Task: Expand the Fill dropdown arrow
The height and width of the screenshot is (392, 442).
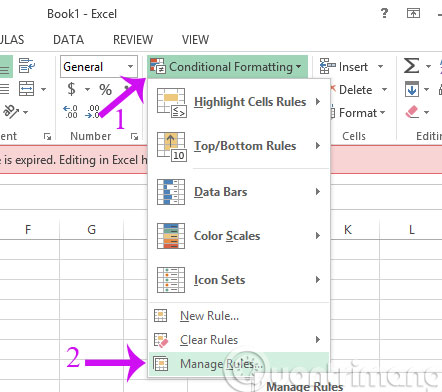Action: pyautogui.click(x=426, y=89)
